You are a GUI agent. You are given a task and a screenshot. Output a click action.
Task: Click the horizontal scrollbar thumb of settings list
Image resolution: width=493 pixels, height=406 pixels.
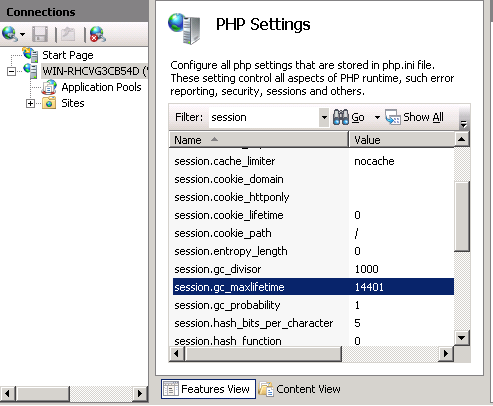point(263,354)
